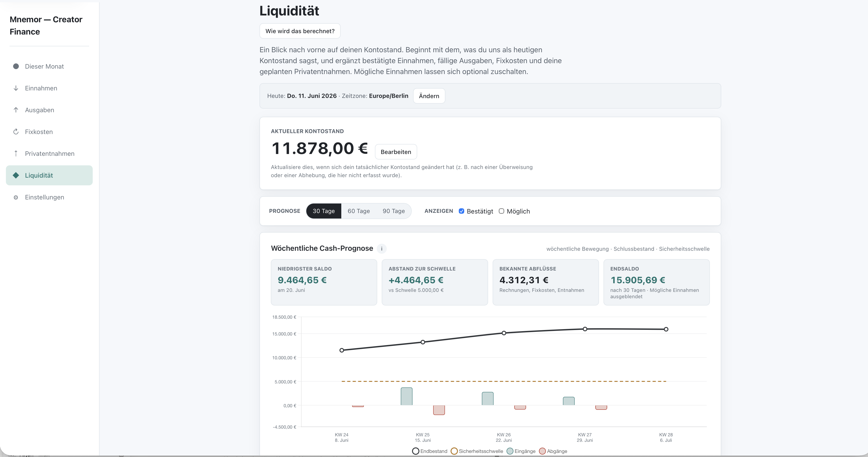Expand Wie wird das berechnet?
Viewport: 868px width, 457px height.
(x=300, y=31)
